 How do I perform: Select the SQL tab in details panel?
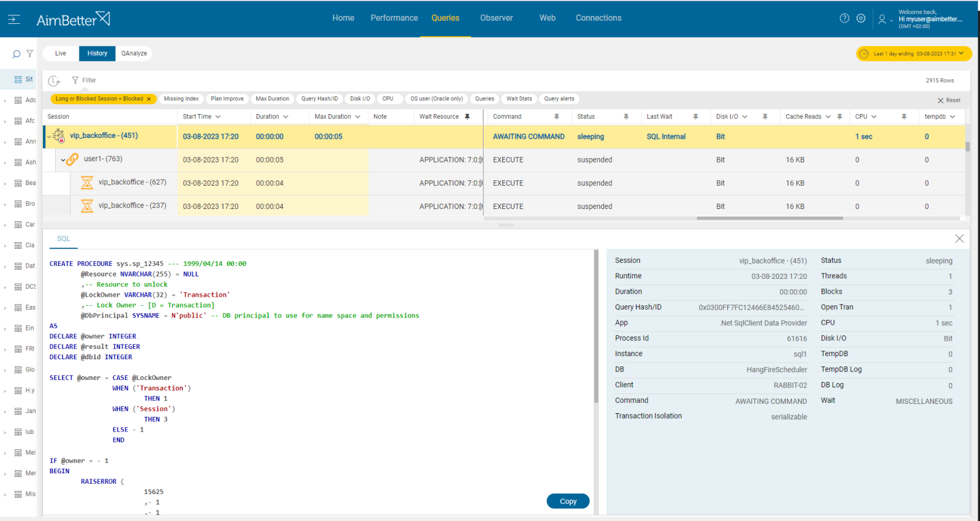pos(64,239)
